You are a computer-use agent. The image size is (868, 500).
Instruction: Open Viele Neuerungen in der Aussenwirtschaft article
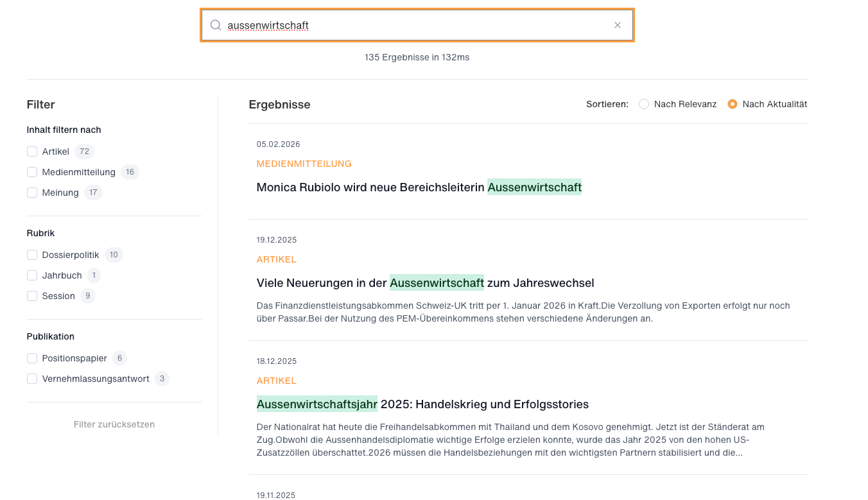click(425, 283)
